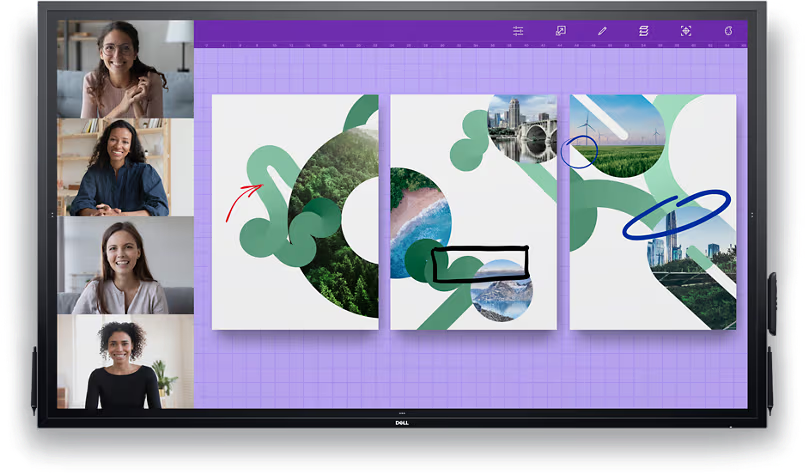Open the layers stack icon
The height and width of the screenshot is (476, 805).
[643, 31]
